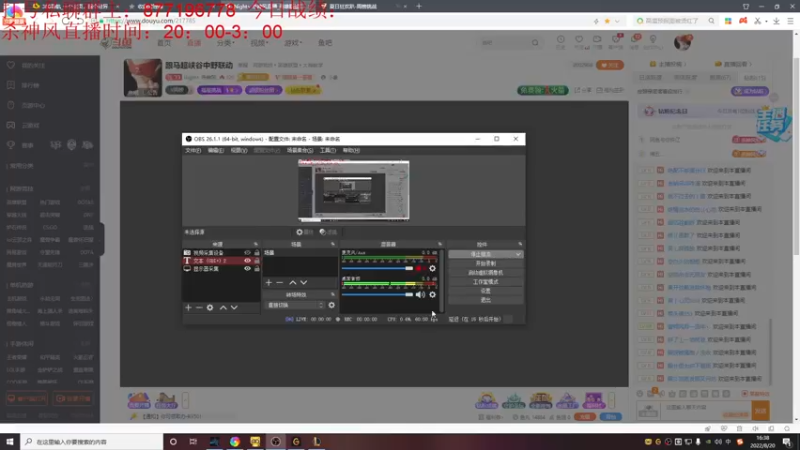Adjust the desktop audio volume slider

click(x=378, y=294)
